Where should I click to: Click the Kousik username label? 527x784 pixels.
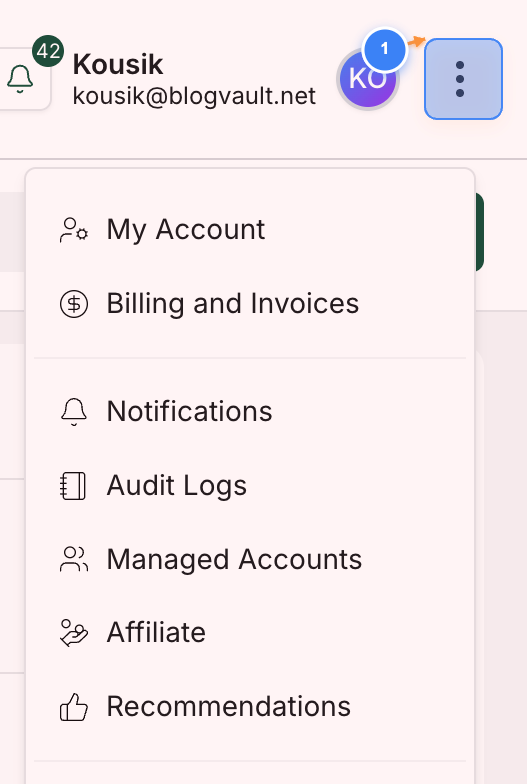pos(118,64)
